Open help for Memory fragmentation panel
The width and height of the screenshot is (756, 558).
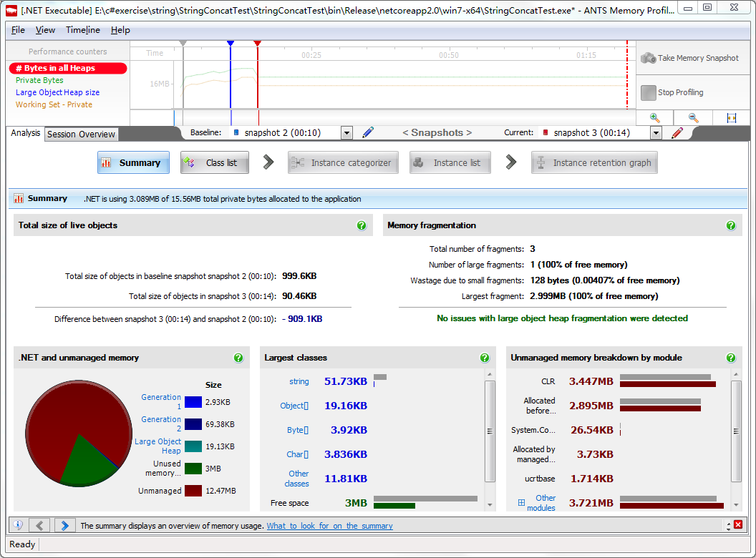(730, 225)
